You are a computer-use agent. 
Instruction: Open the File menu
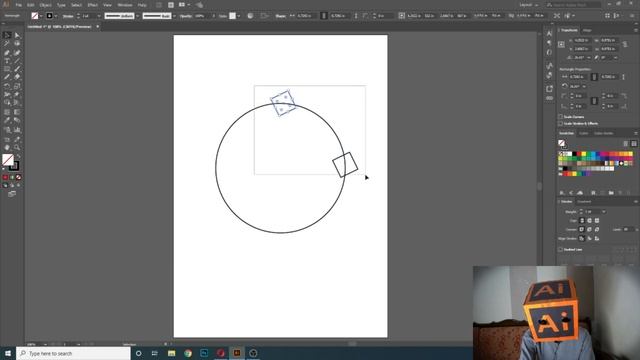19,5
